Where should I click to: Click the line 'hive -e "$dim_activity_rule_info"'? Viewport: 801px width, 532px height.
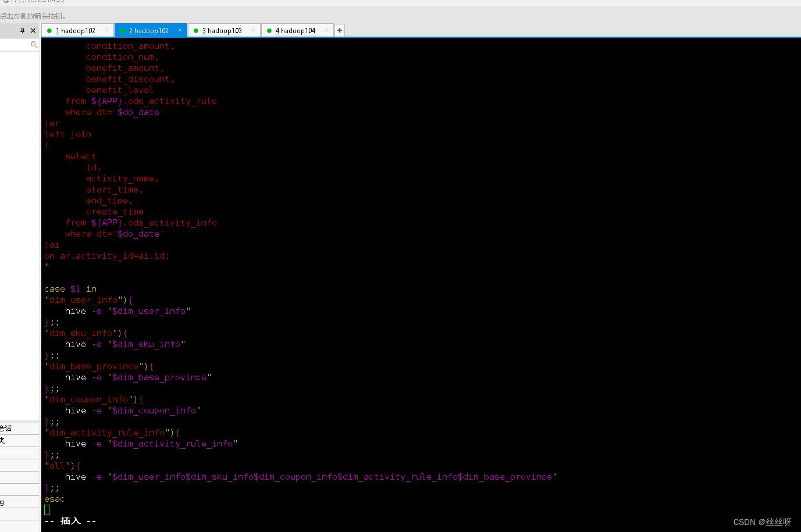point(151,444)
